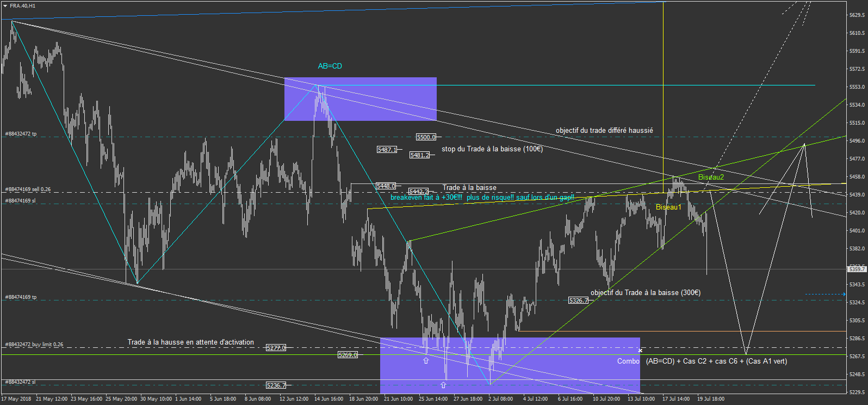The image size is (868, 405).
Task: Select the 5326.7 price label box
Action: 578,300
